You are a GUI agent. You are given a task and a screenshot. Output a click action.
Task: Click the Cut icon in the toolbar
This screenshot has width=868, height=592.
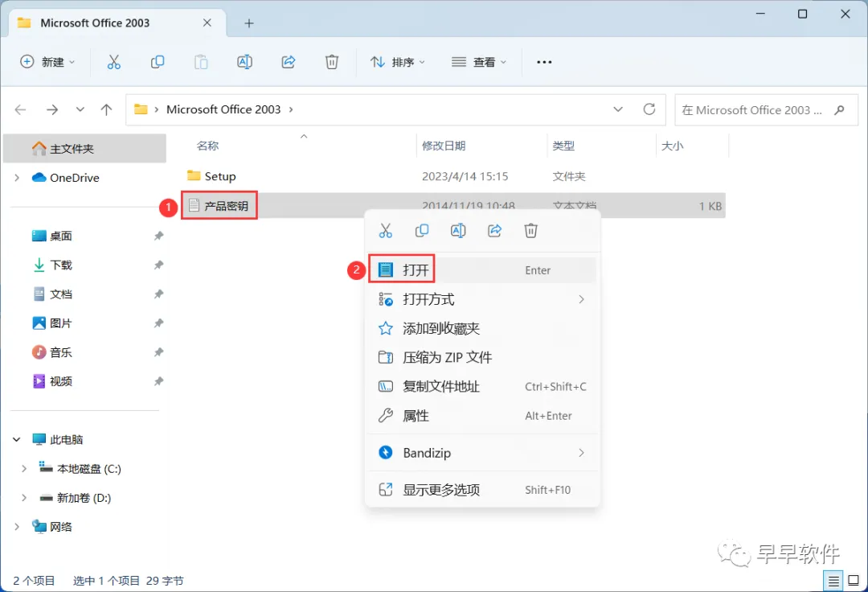pyautogui.click(x=113, y=62)
